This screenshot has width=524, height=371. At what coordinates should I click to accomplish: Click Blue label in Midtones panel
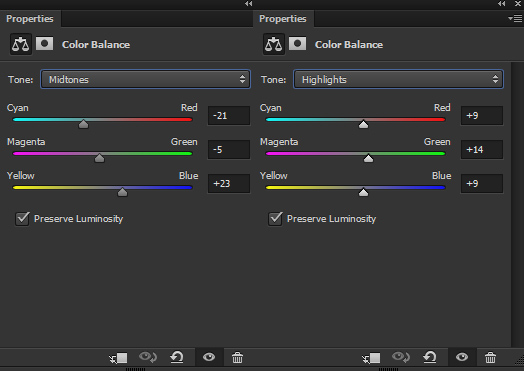pyautogui.click(x=188, y=175)
